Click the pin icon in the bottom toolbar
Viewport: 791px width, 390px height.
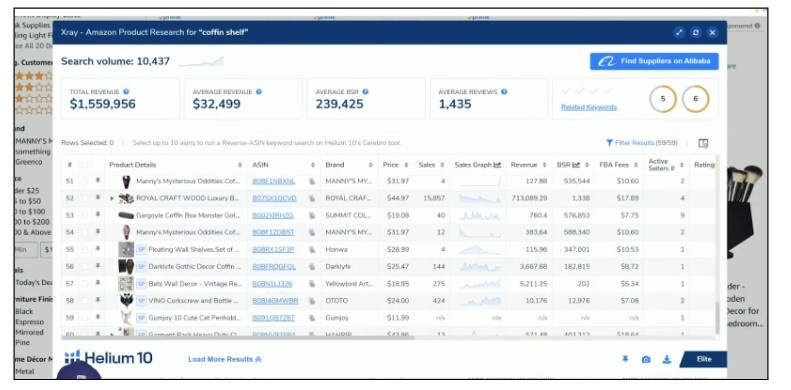click(x=625, y=359)
